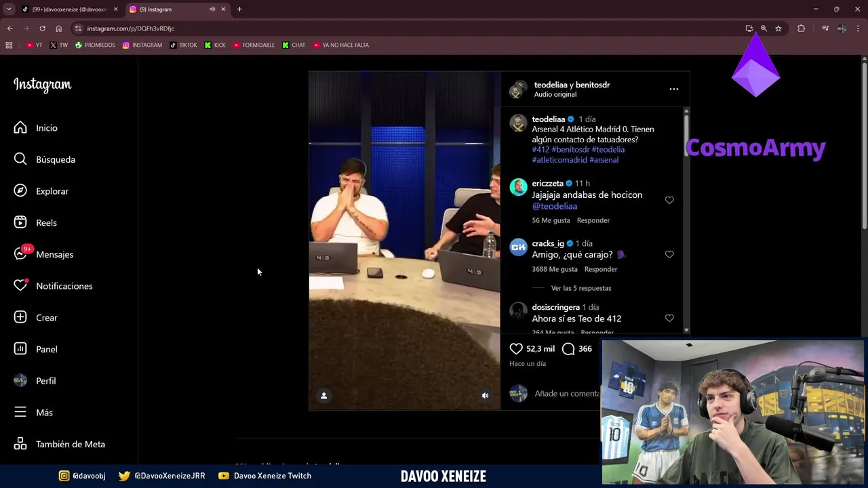Open cracks_ig profile avatar
Image resolution: width=868 pixels, height=488 pixels.
click(518, 247)
